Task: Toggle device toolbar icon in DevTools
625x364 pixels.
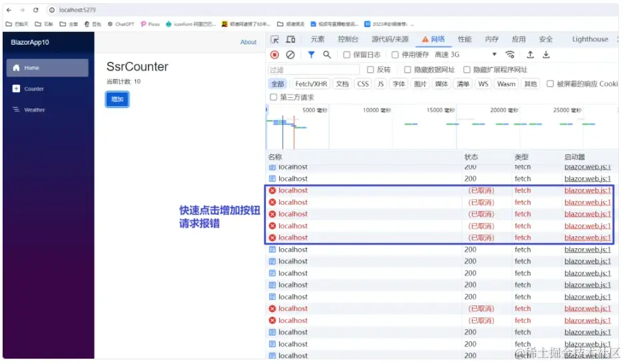Action: pos(291,39)
